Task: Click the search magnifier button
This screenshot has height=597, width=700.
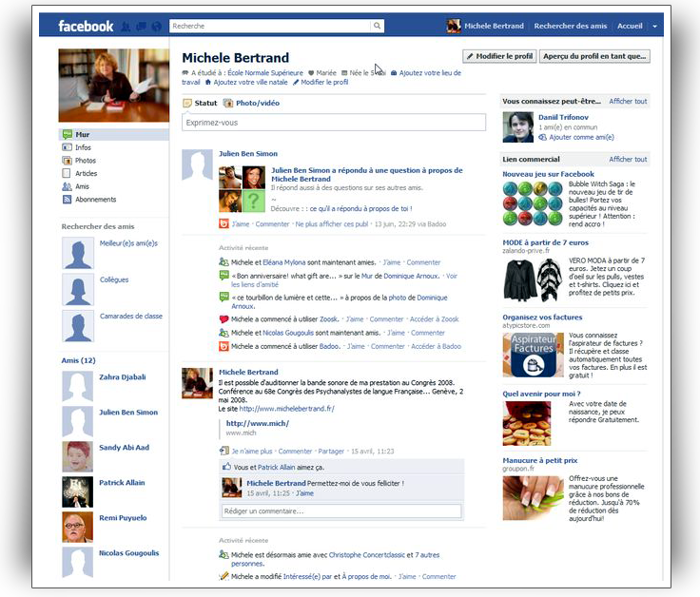Action: tap(378, 26)
